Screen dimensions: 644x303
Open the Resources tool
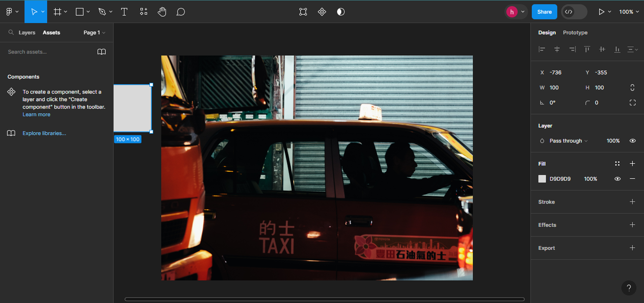click(x=143, y=12)
